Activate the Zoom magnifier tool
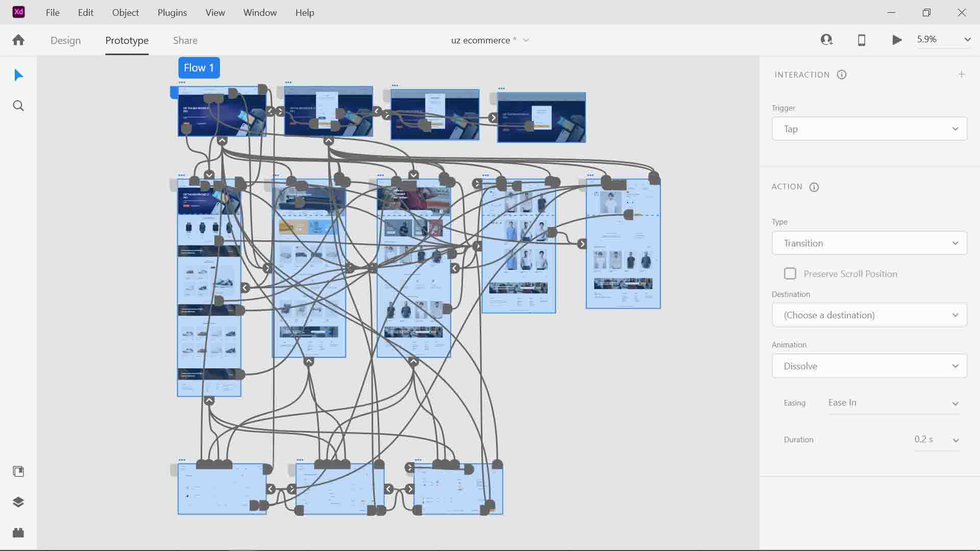 tap(18, 106)
